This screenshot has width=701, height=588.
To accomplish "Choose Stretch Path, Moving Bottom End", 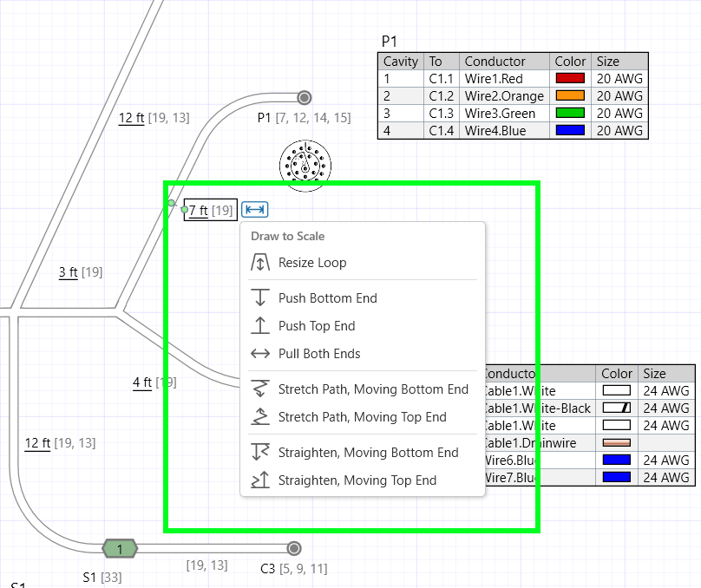I will (363, 389).
